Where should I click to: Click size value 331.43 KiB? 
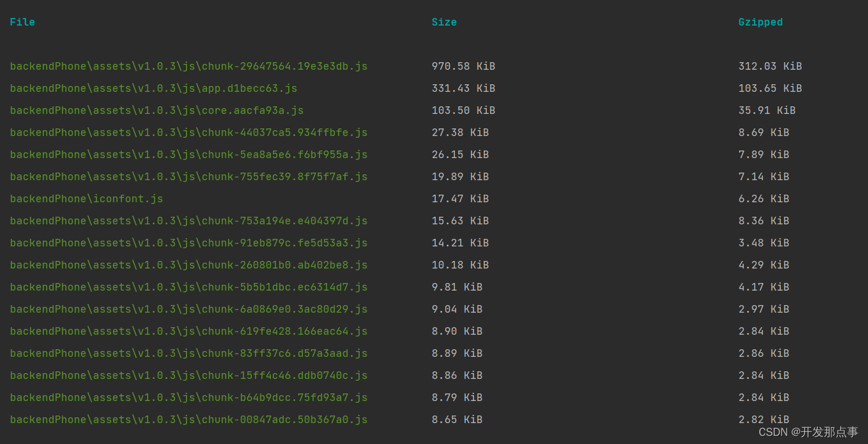coord(464,88)
